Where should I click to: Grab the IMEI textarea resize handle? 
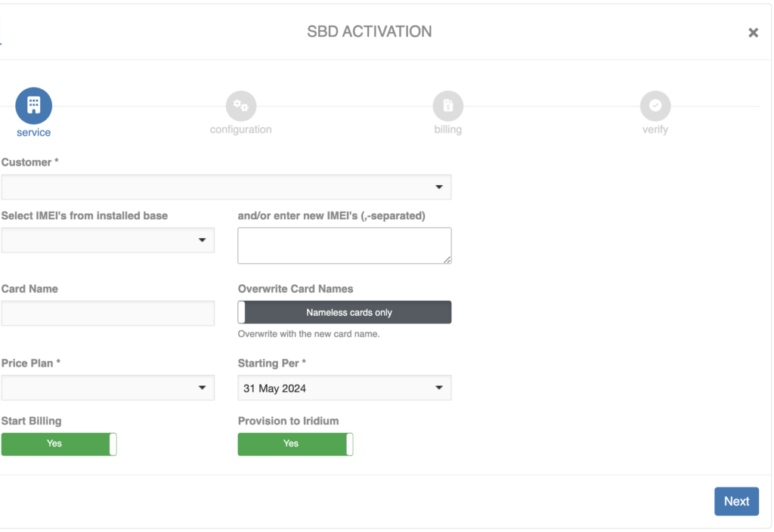tap(447, 260)
